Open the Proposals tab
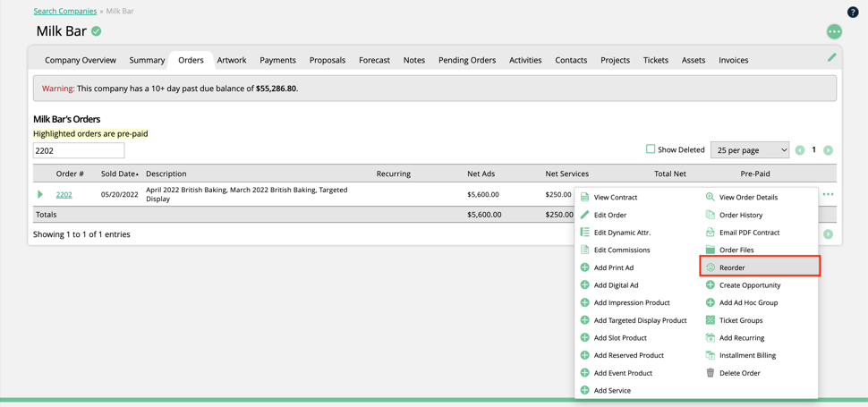The height and width of the screenshot is (407, 868). (x=328, y=60)
